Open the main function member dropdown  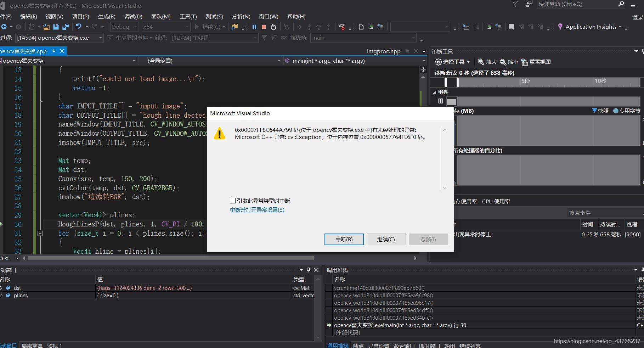tap(355, 61)
